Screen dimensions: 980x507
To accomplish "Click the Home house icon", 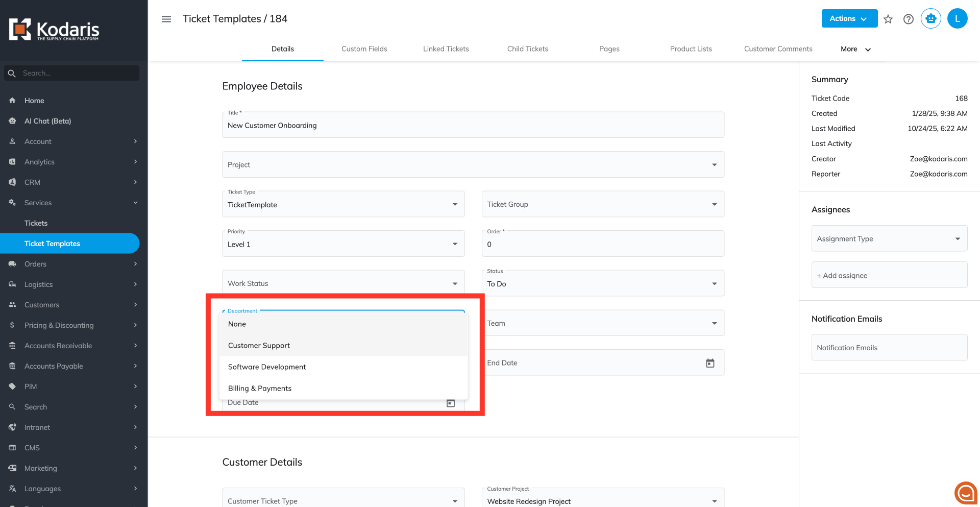I will (x=12, y=101).
